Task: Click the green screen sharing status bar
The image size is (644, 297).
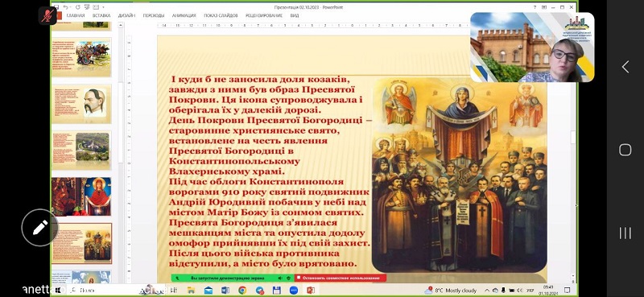Action: [x=233, y=278]
